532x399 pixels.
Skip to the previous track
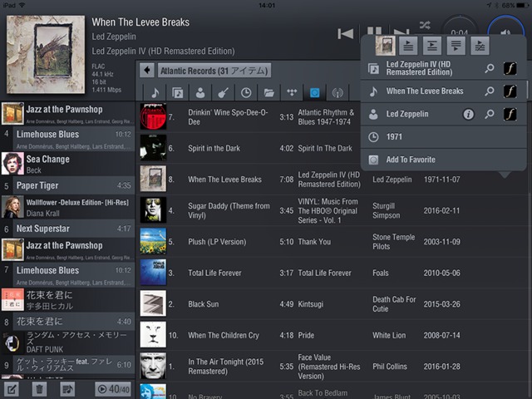346,33
